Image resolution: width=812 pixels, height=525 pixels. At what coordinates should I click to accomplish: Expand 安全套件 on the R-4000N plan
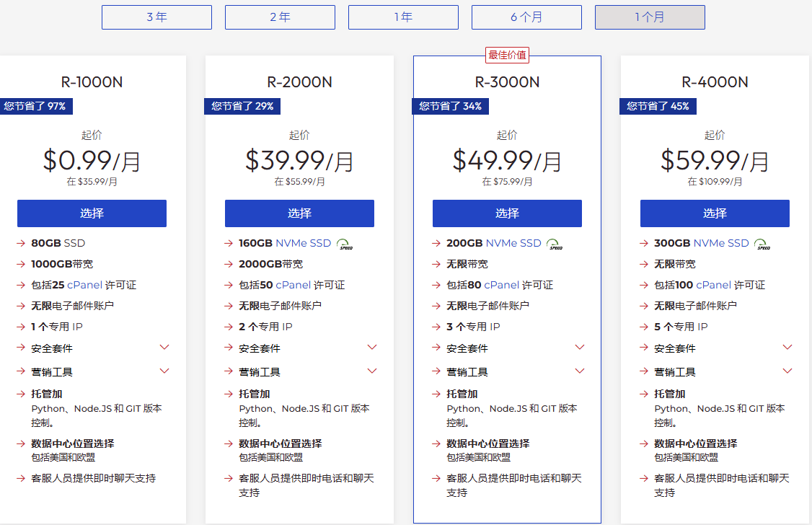coord(787,347)
